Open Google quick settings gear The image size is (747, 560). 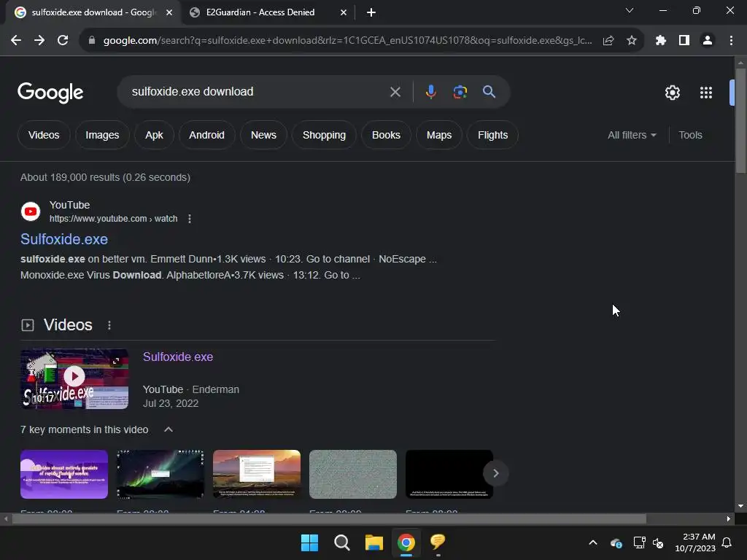[672, 93]
